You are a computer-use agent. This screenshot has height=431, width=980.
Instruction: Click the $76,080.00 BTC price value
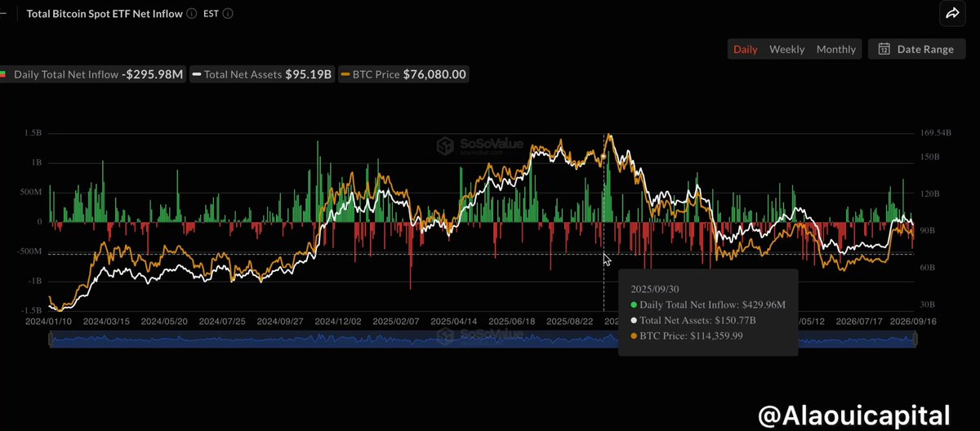434,74
